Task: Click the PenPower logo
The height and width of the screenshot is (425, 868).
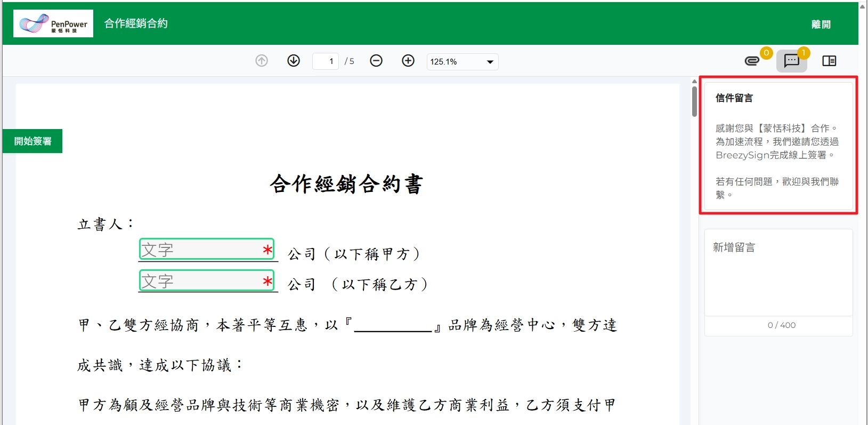Action: coord(53,23)
